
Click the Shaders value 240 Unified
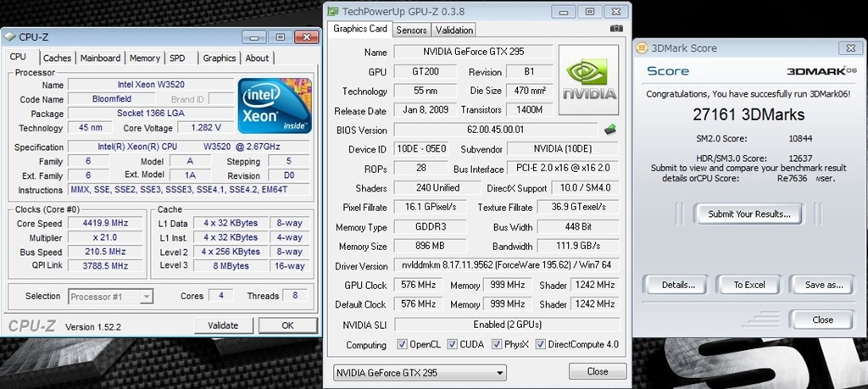[x=437, y=187]
